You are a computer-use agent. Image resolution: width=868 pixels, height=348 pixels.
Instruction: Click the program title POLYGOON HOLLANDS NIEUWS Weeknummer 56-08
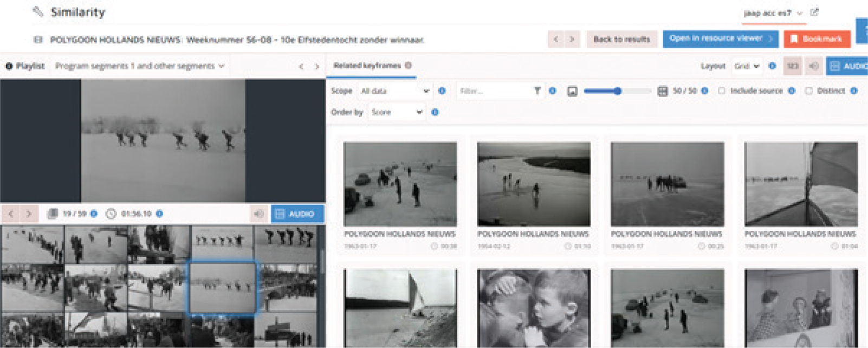click(237, 40)
